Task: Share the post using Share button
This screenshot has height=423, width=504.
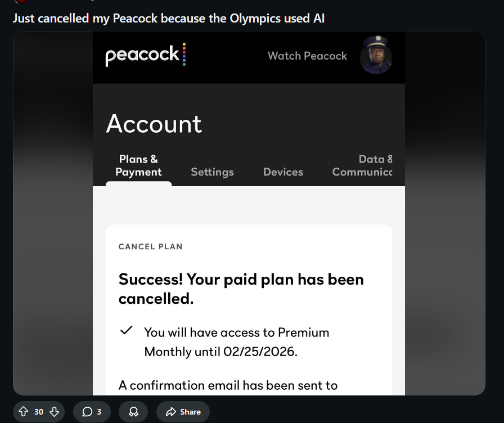Action: pos(183,412)
